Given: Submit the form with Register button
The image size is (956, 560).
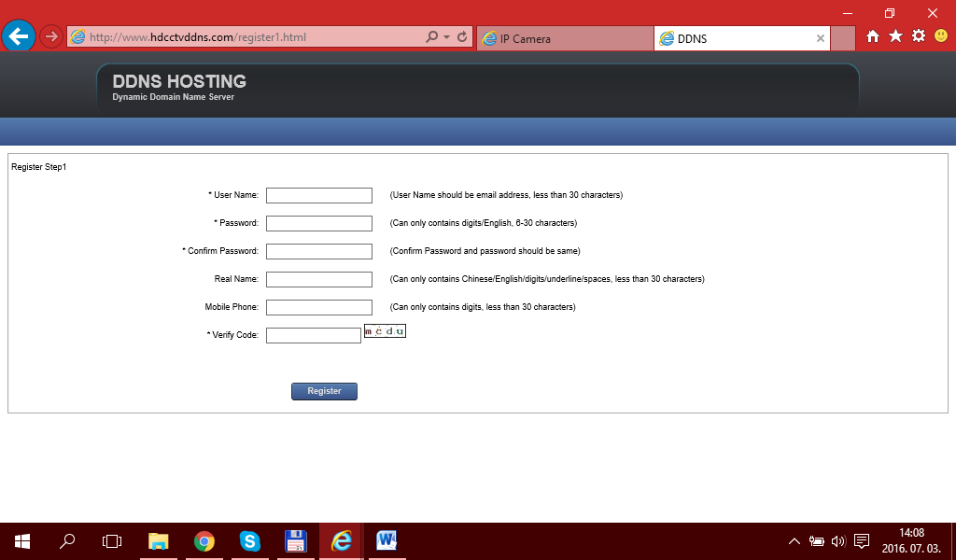Looking at the screenshot, I should point(324,391).
